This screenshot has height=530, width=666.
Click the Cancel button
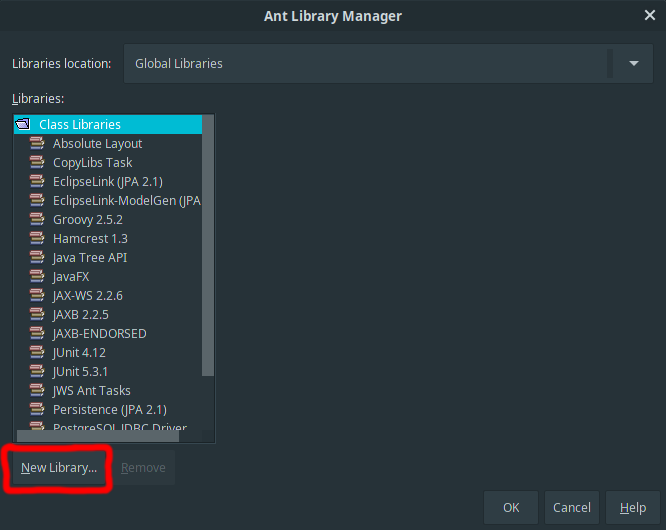572,508
